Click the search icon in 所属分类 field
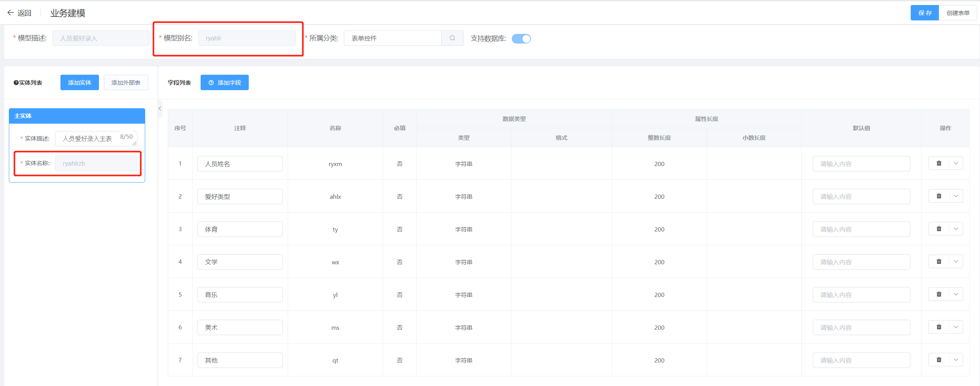Viewport: 980px width, 386px height. [452, 38]
